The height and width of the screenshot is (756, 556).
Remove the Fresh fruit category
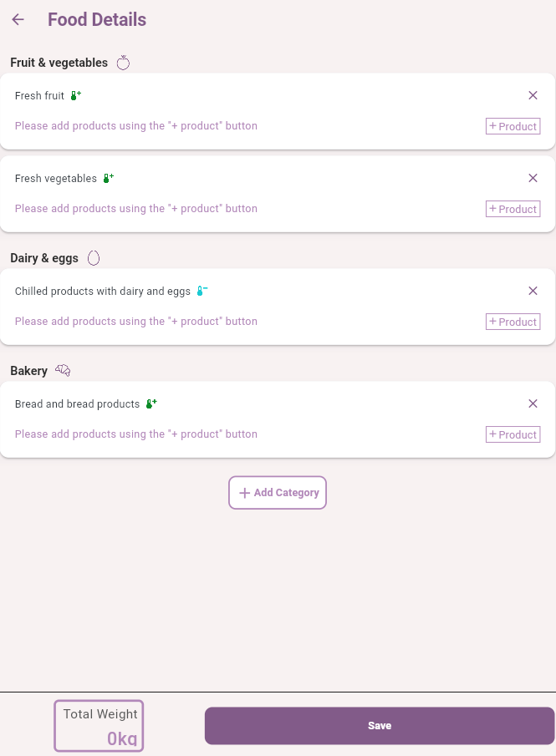tap(533, 95)
